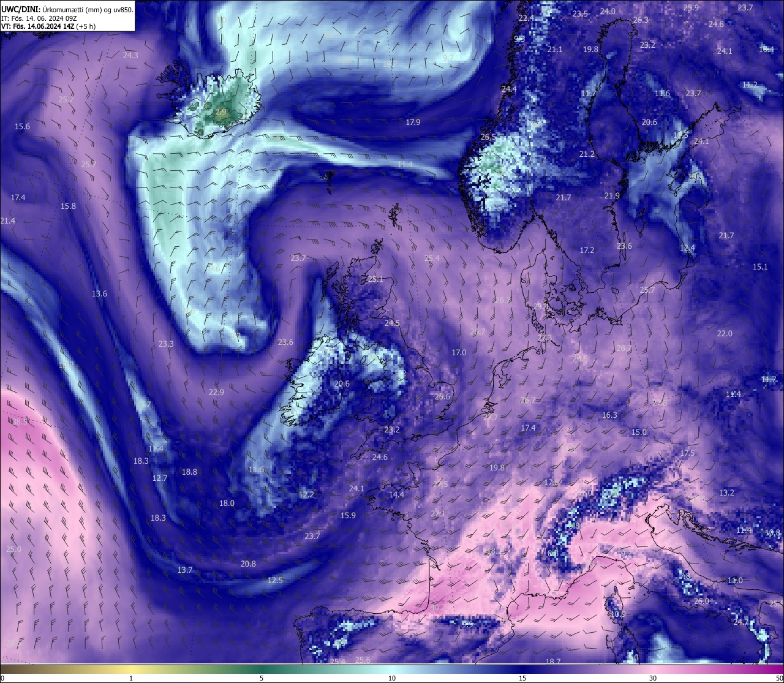Click the color scale tick label 10
The width and height of the screenshot is (784, 683).
pos(392,678)
